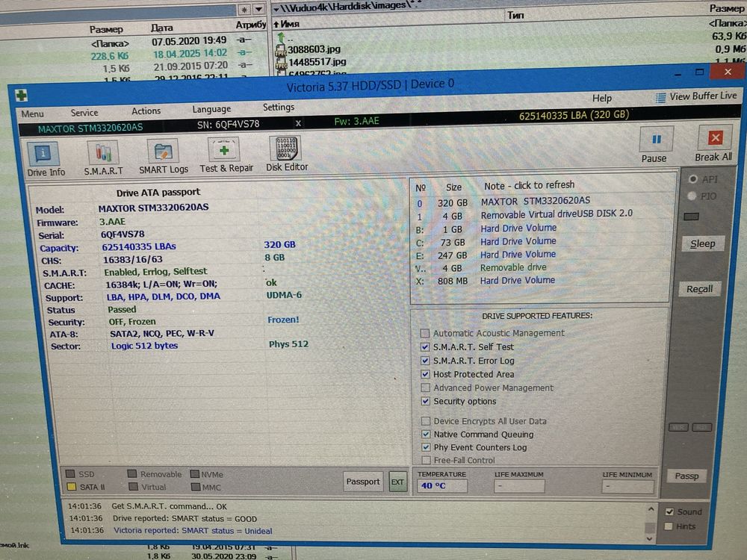Toggle Free-Fall Control checkbox
747x560 pixels.
tap(427, 460)
